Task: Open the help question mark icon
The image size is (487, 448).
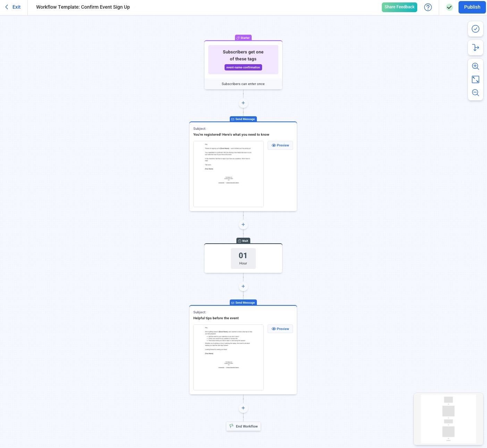Action: click(428, 7)
